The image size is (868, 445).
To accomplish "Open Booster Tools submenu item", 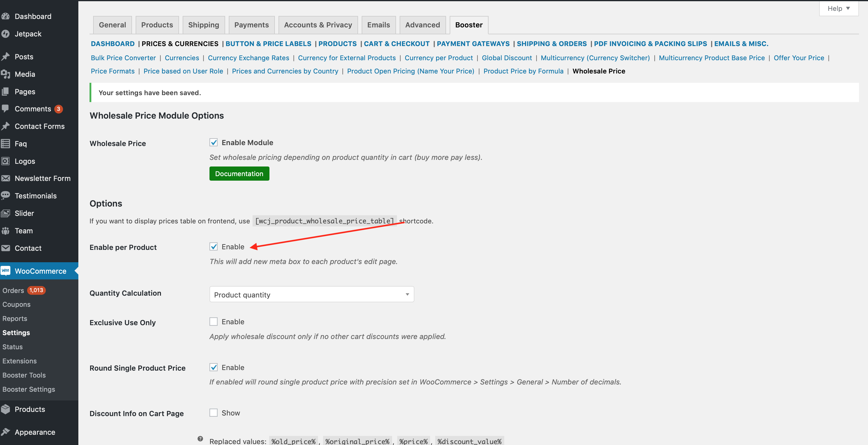I will click(x=24, y=375).
